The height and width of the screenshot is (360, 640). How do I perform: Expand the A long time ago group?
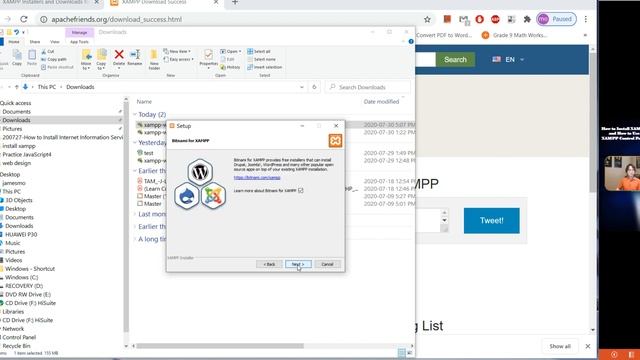[x=135, y=239]
